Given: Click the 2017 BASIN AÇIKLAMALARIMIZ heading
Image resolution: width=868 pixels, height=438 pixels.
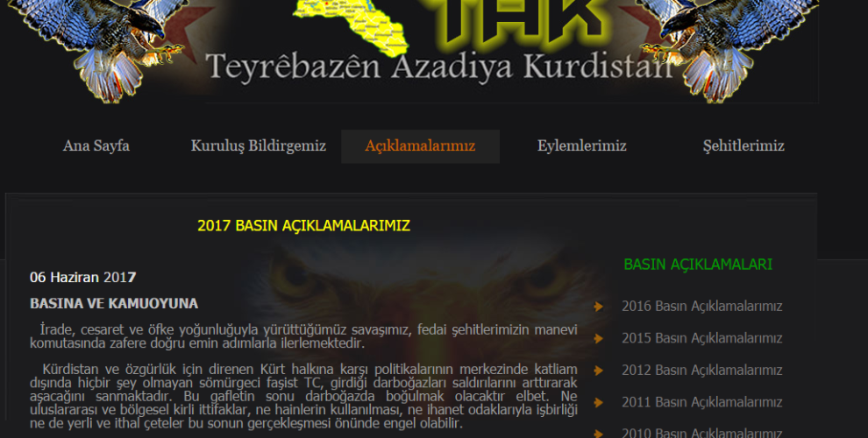Looking at the screenshot, I should click(x=303, y=226).
